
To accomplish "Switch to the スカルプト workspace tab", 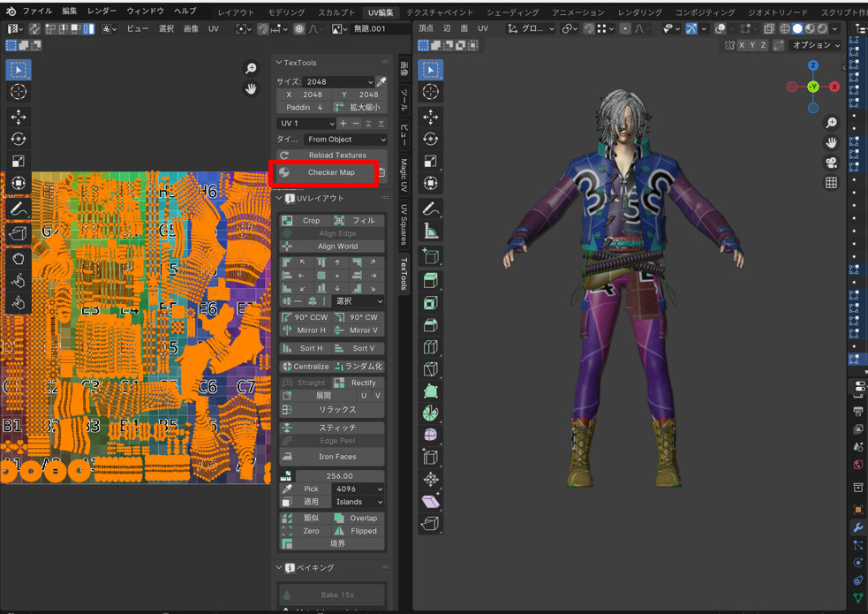I will [x=336, y=12].
